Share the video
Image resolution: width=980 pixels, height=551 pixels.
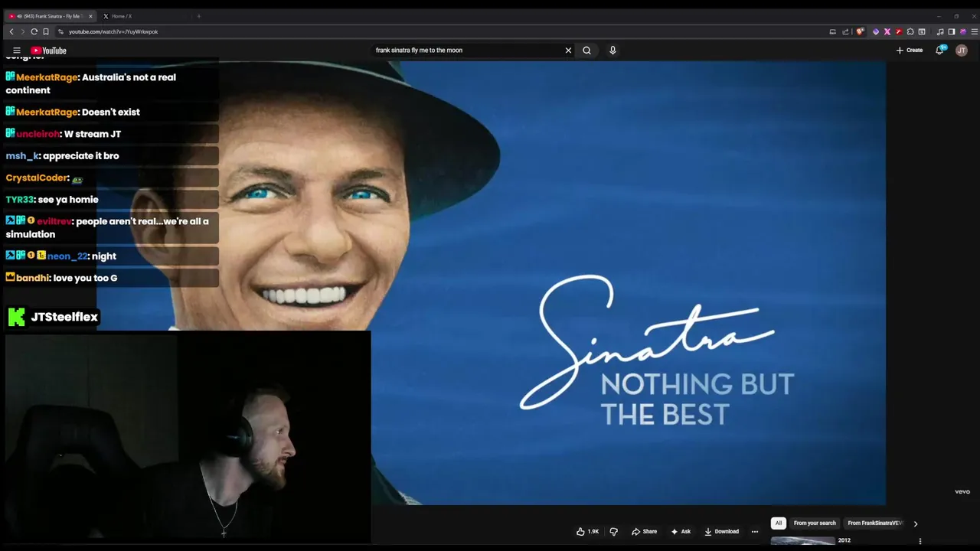click(645, 532)
